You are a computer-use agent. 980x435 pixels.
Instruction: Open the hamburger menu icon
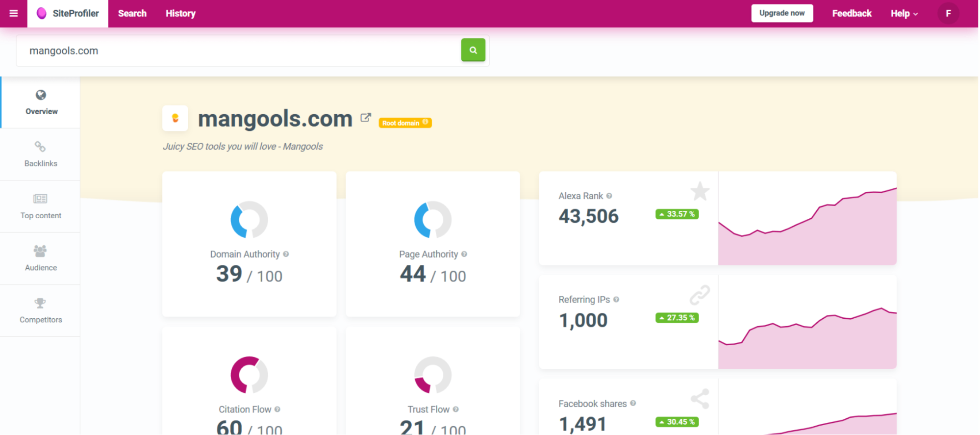(x=14, y=13)
